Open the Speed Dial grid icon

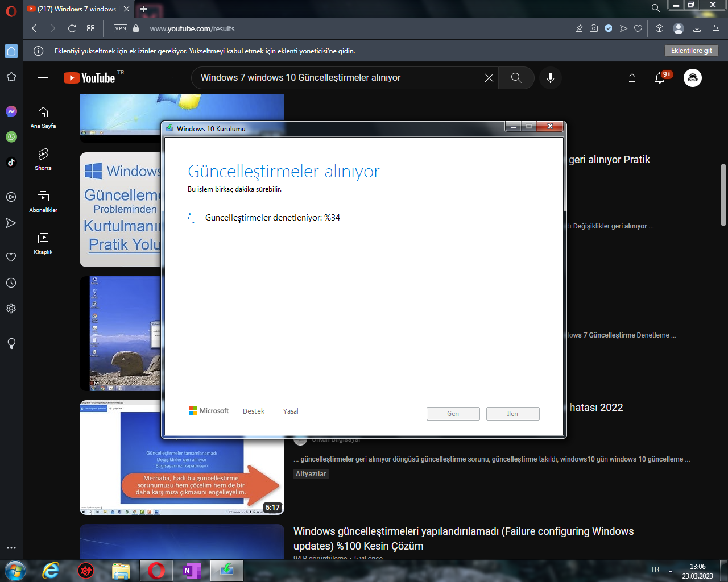pos(90,28)
